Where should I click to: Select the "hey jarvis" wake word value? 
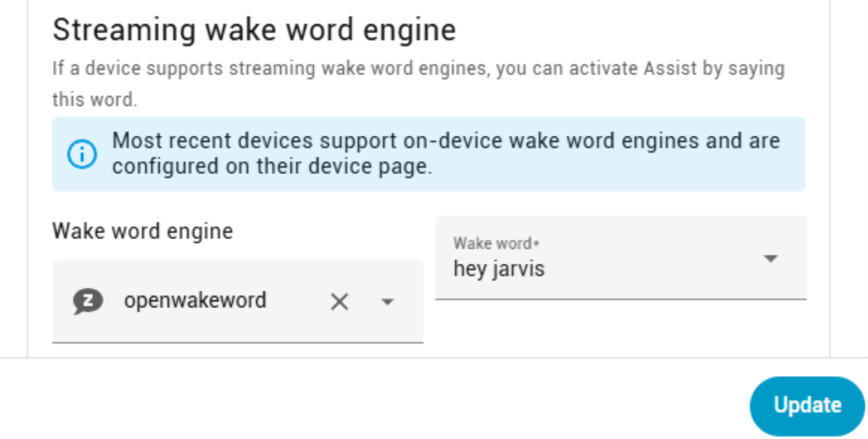(499, 268)
